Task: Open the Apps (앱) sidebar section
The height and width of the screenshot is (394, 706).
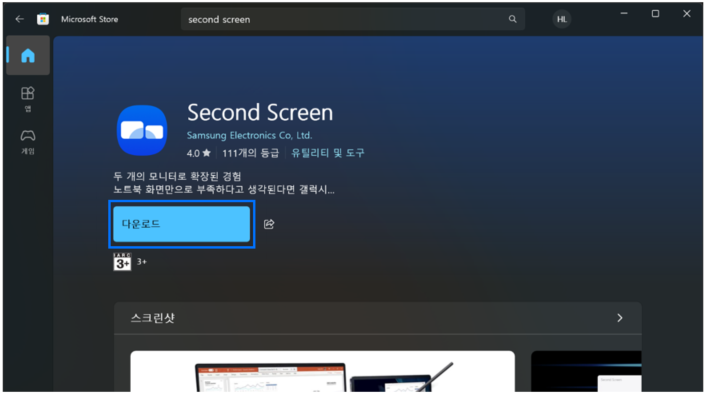Action: (28, 99)
